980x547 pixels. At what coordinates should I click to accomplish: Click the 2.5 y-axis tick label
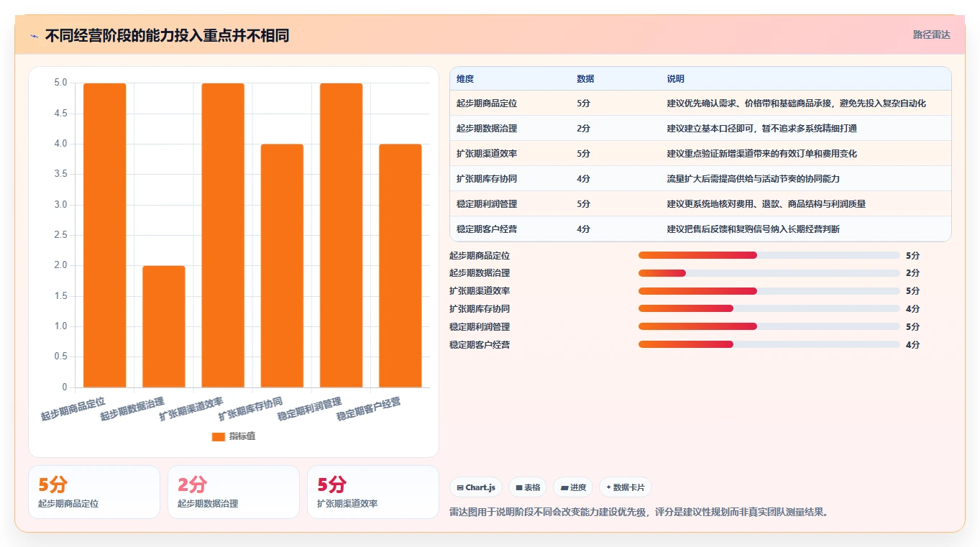60,235
